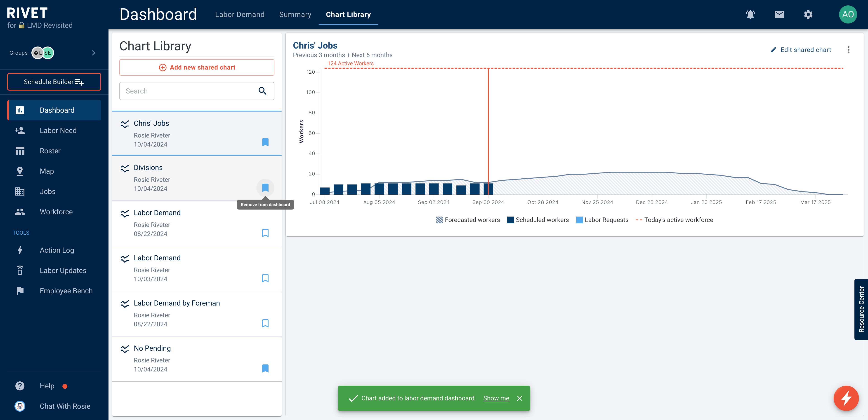Bookmark the Labor Demand 08/22/2024 chart

[265, 233]
